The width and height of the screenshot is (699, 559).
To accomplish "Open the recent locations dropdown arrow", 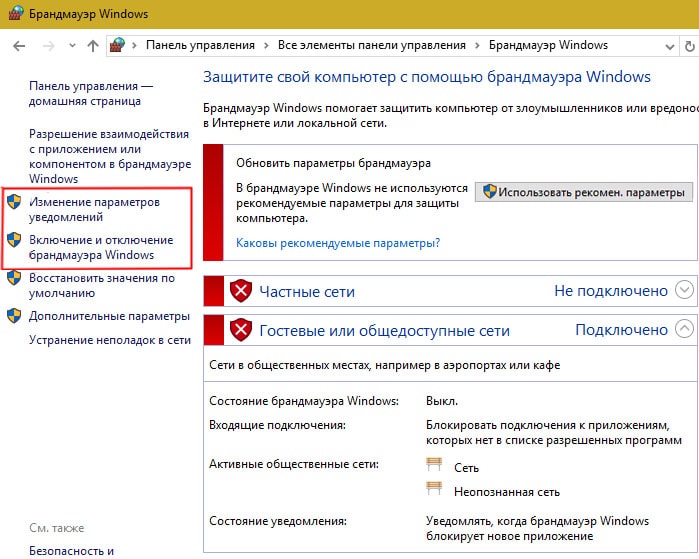I will point(72,46).
